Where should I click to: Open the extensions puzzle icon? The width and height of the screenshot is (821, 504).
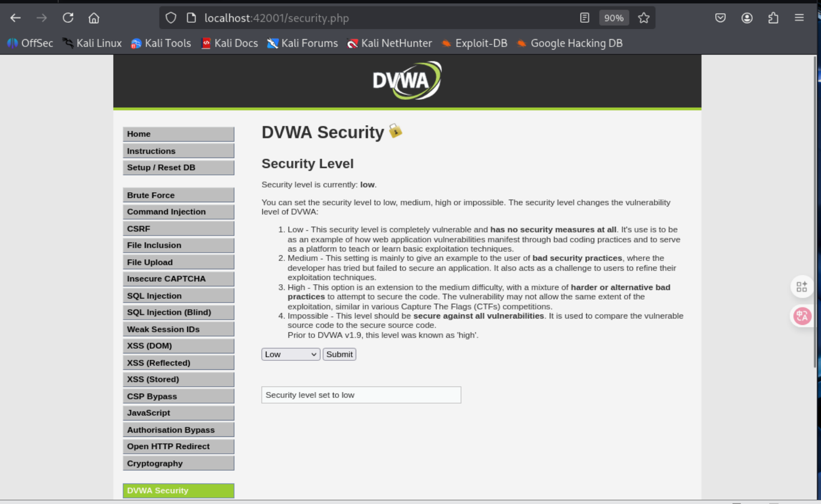773,18
